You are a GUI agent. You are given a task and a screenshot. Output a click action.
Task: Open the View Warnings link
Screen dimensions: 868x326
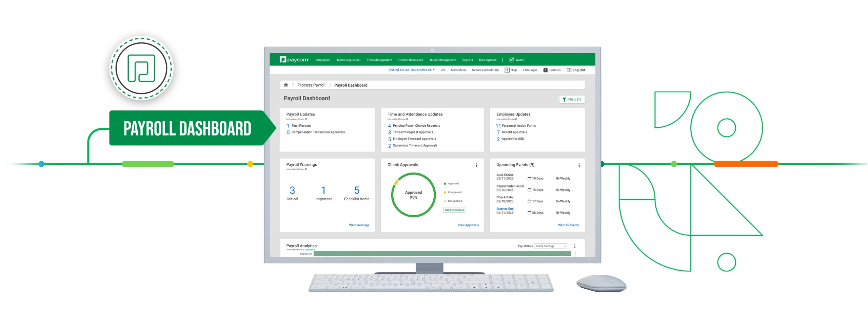(x=359, y=225)
